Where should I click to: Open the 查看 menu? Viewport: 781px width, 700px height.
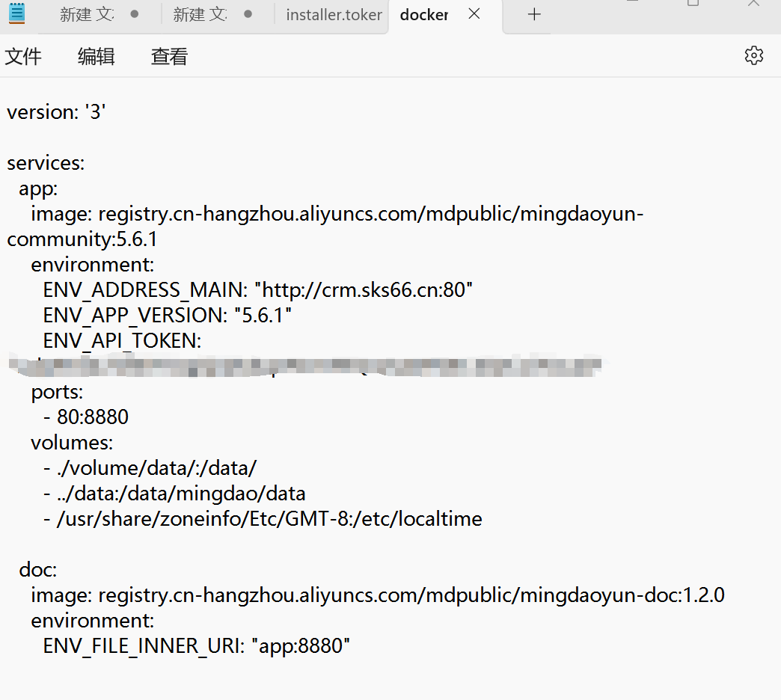(x=169, y=56)
